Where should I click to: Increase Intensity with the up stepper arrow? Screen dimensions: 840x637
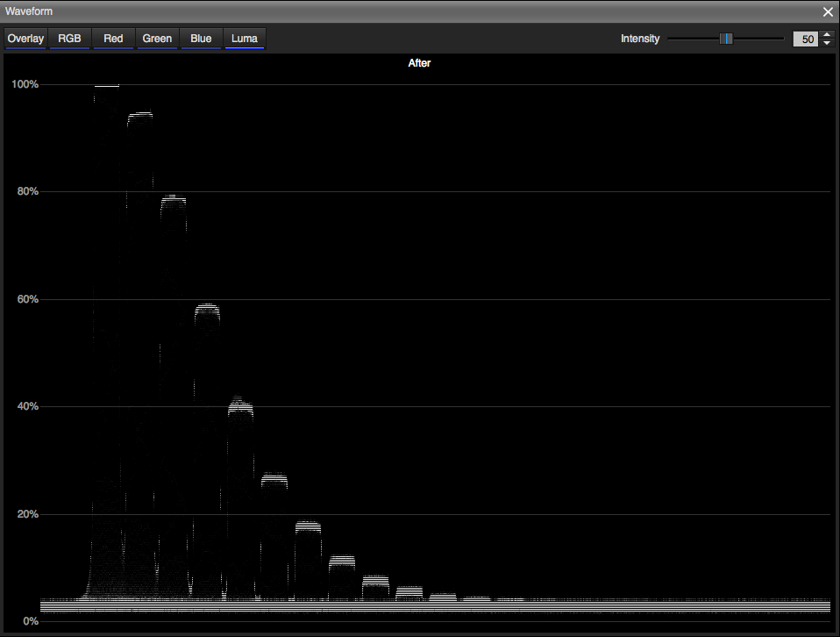pos(827,35)
